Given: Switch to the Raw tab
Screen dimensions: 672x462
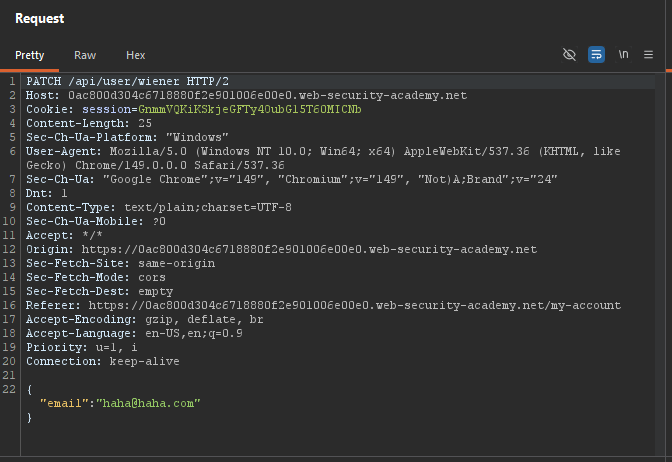Looking at the screenshot, I should point(85,55).
